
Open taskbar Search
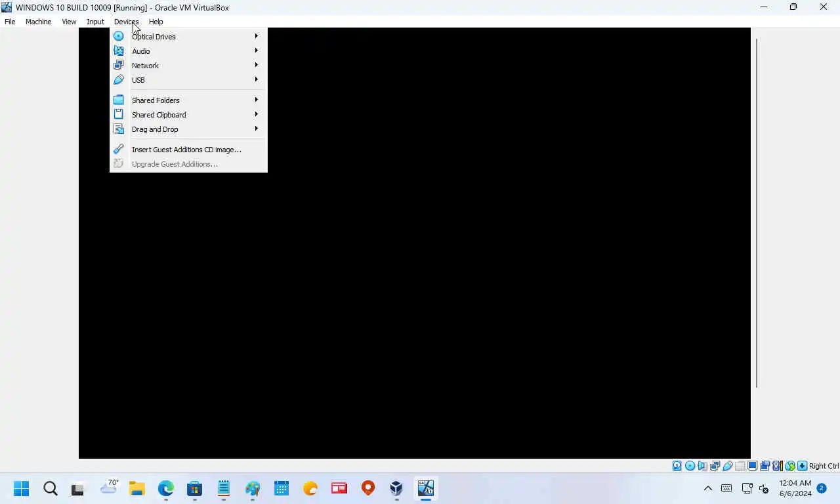pos(51,488)
